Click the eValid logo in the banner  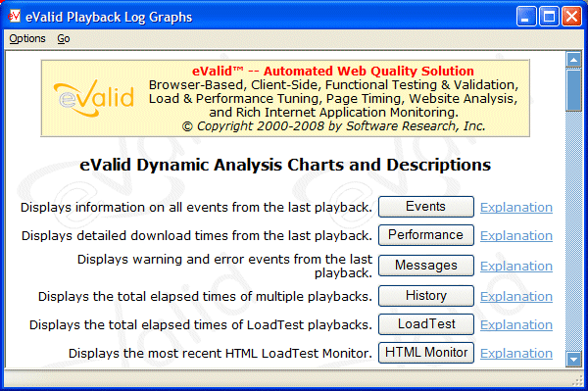[x=94, y=98]
